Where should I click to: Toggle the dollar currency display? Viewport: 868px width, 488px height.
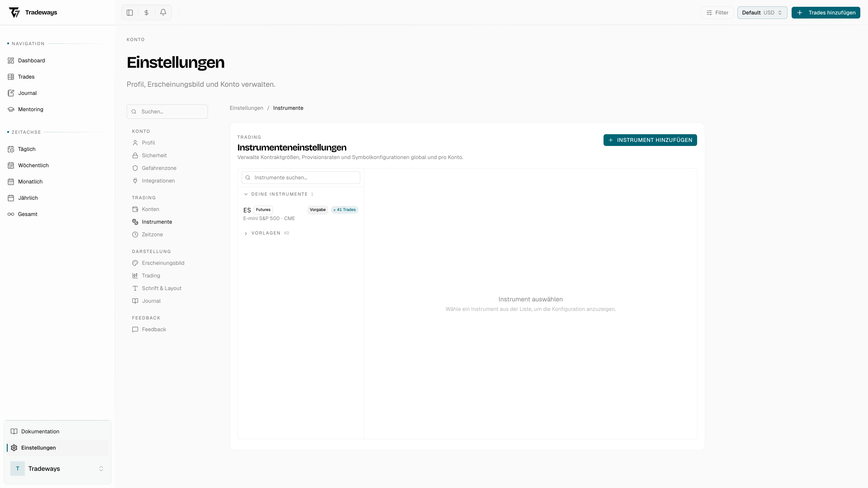[146, 12]
